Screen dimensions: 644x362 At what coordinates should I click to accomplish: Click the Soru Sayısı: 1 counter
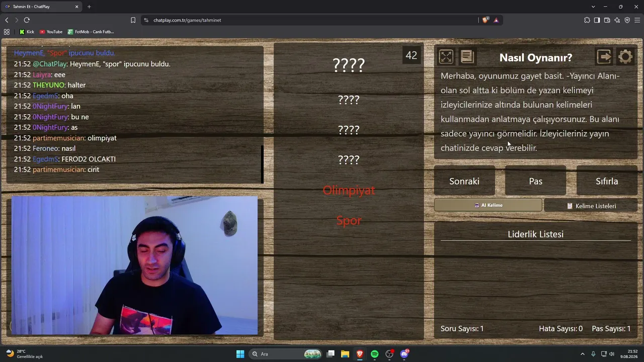[462, 329]
